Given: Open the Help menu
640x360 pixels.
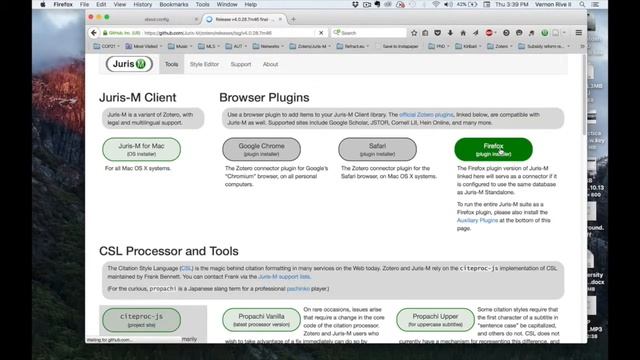Looking at the screenshot, I should pos(251,4).
